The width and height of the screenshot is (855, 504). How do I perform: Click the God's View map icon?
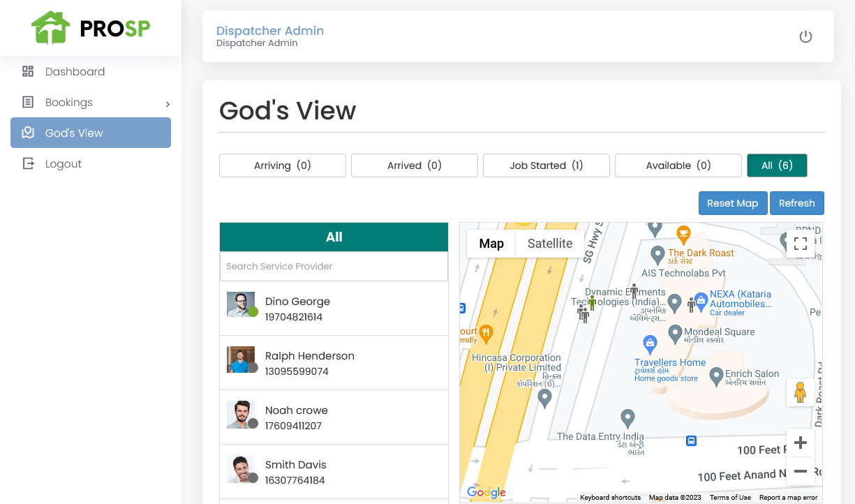(28, 133)
